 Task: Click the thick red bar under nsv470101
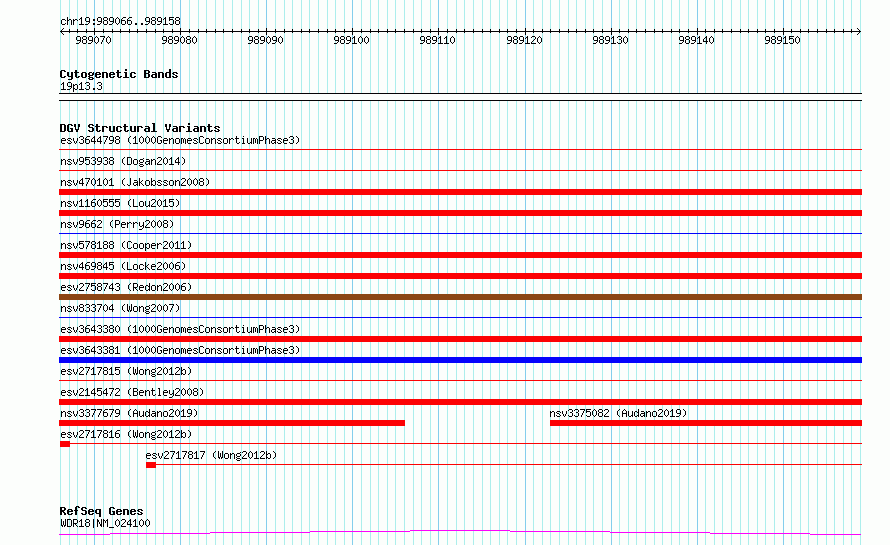coord(460,192)
